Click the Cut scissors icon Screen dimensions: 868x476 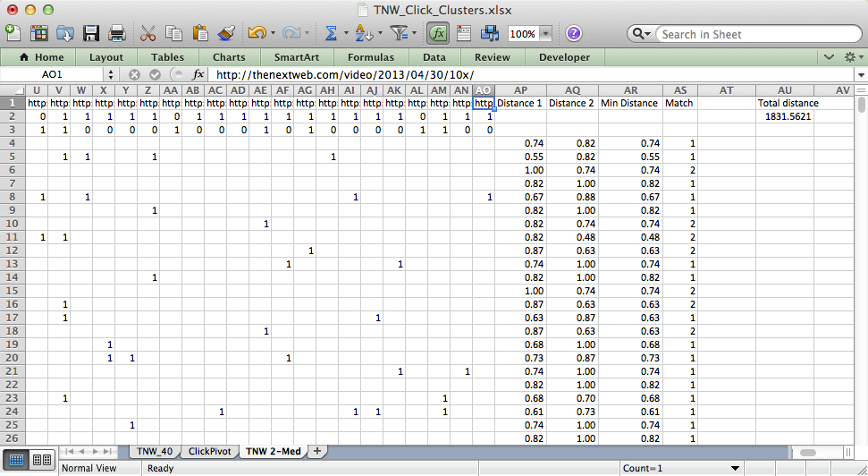(148, 34)
